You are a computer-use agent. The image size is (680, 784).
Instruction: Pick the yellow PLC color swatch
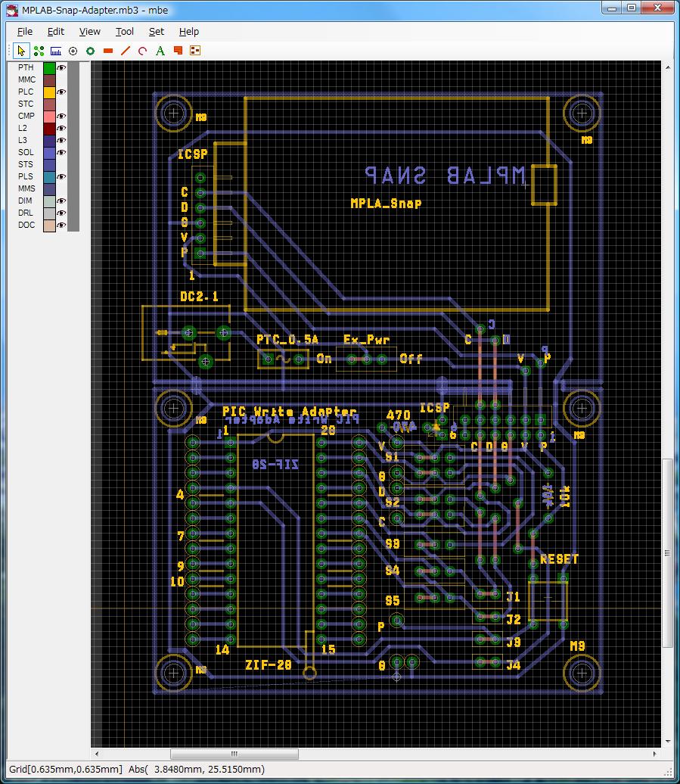49,92
